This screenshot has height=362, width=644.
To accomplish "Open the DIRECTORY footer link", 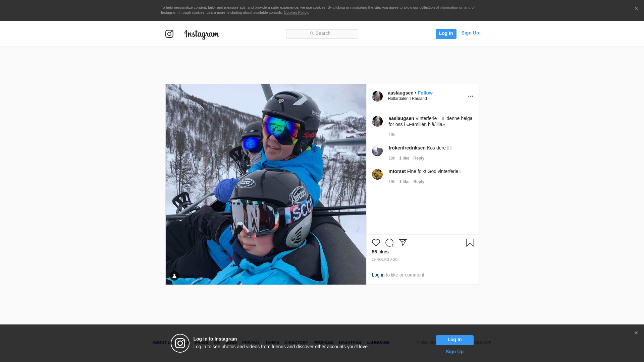I will point(296,343).
